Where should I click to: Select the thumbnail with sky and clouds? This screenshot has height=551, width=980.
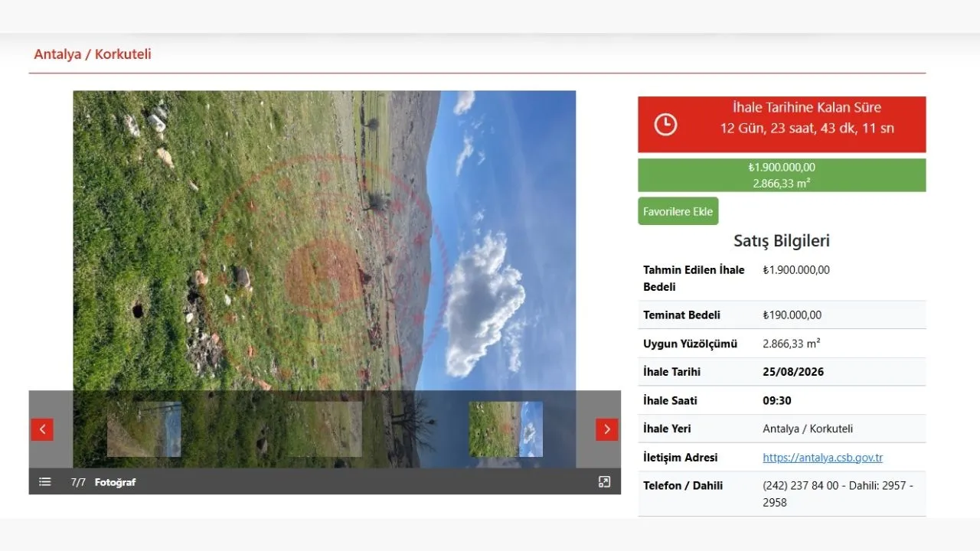[x=505, y=429]
